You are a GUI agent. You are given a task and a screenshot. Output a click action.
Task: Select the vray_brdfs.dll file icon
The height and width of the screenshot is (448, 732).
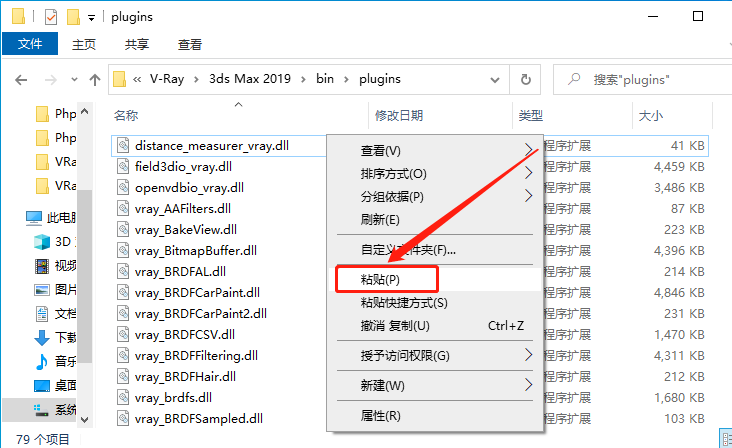pos(123,398)
